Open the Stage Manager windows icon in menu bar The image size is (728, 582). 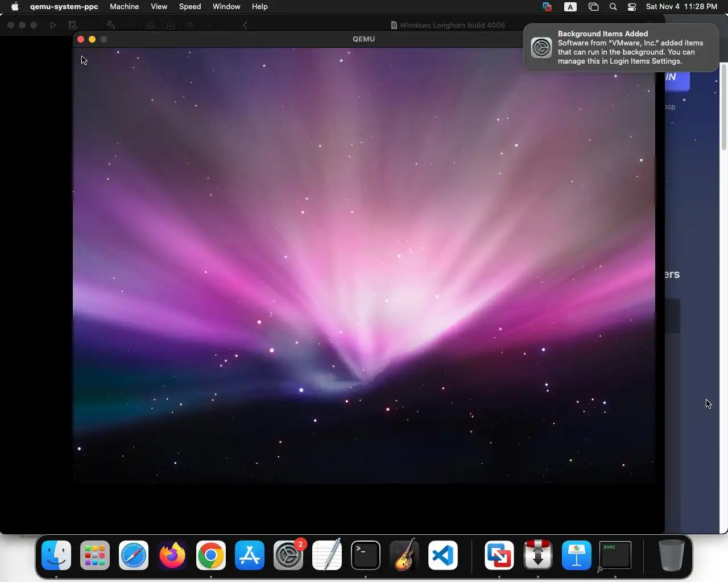[x=593, y=7]
